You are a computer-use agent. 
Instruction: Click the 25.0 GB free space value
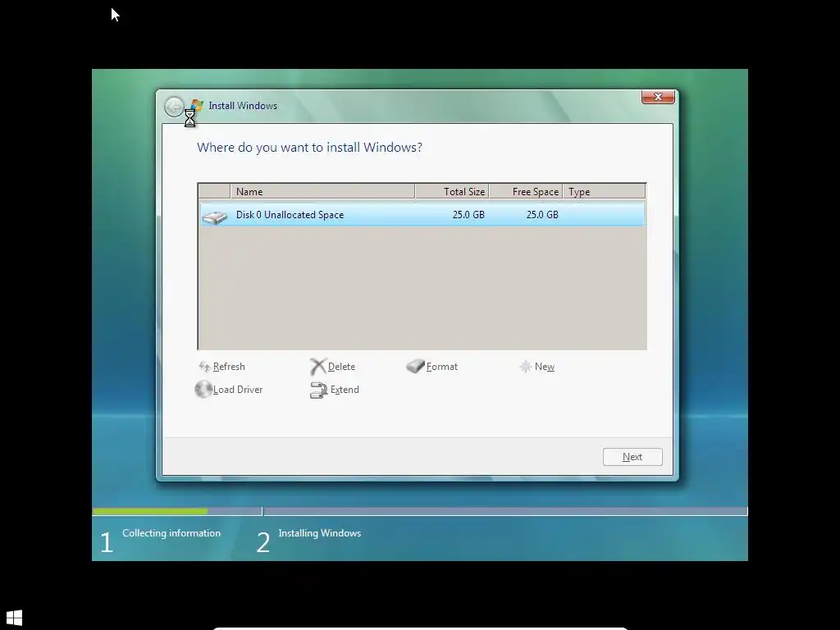coord(542,215)
